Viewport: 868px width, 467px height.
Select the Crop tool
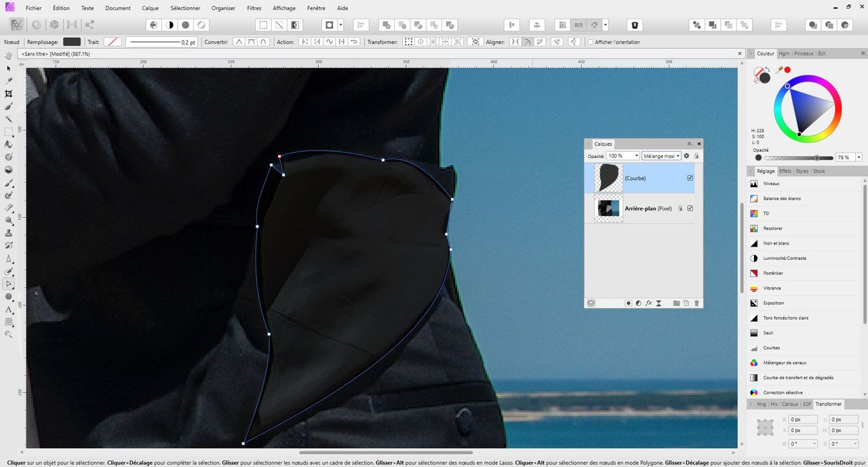(9, 94)
